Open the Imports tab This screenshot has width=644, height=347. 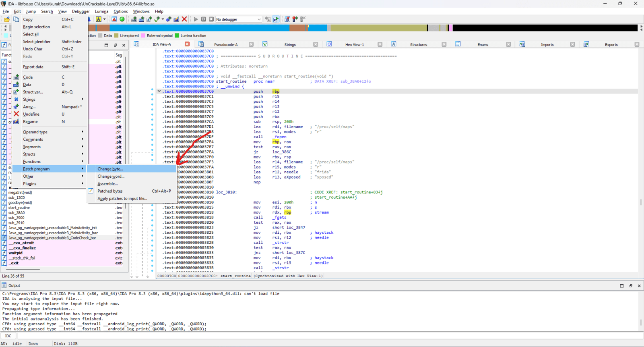coord(547,45)
